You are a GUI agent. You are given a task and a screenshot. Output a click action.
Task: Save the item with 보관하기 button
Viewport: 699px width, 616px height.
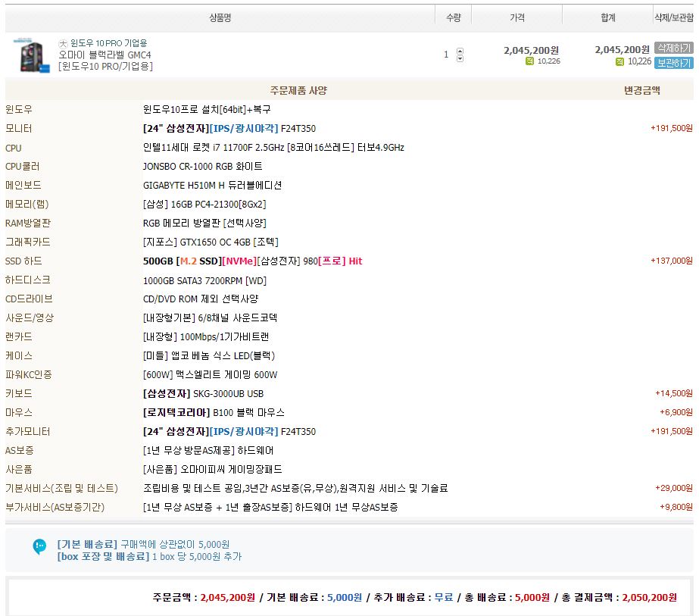(x=673, y=63)
